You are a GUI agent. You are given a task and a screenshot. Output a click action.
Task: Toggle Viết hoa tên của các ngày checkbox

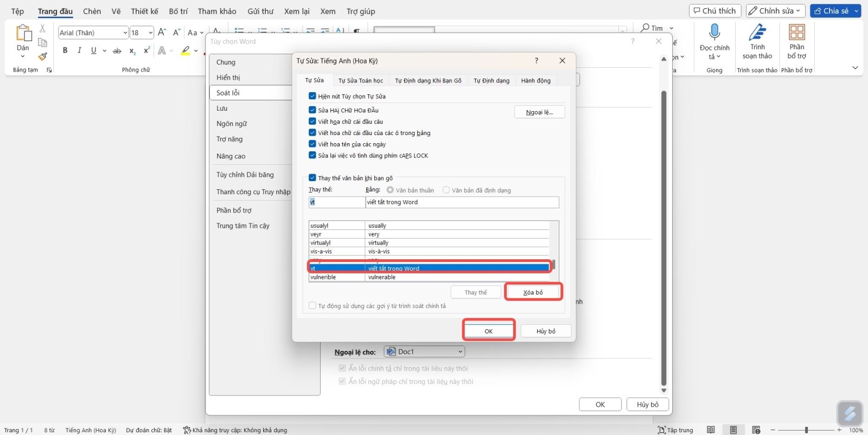pos(312,144)
